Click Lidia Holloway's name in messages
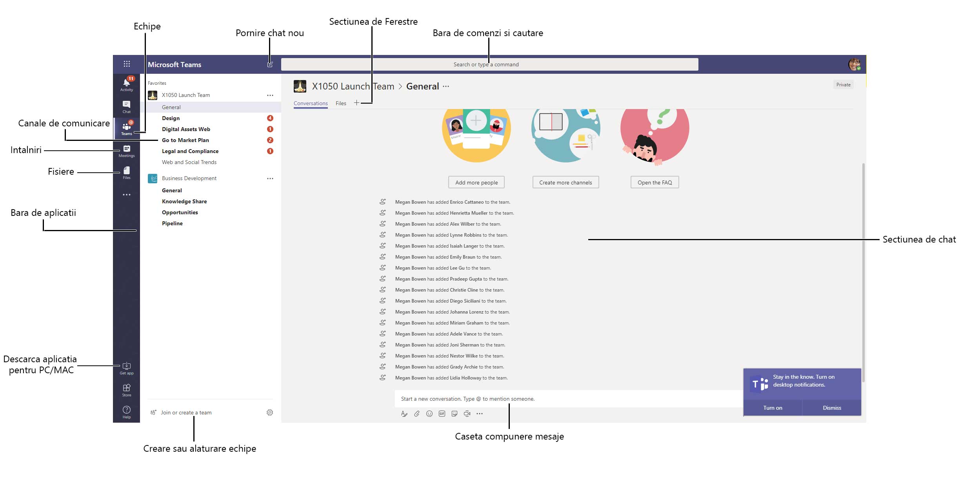Screen dimensions: 980x478 (x=465, y=378)
